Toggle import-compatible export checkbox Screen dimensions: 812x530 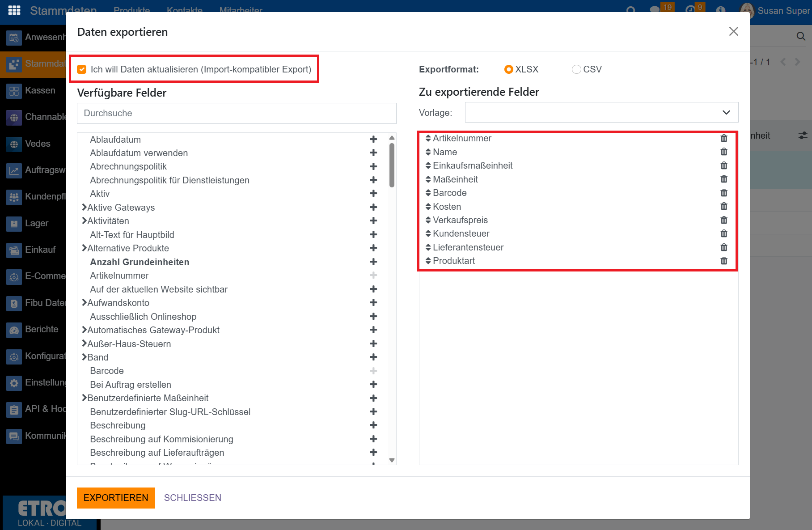[x=82, y=69]
